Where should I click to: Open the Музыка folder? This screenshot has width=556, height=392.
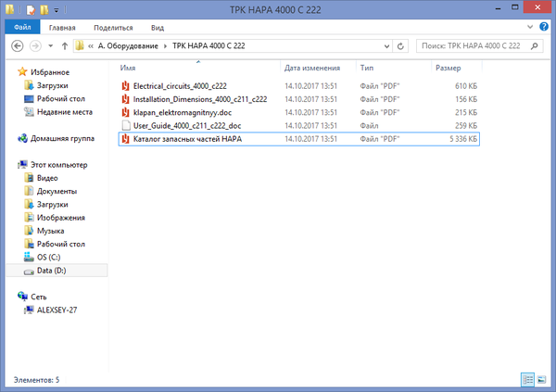tap(50, 231)
